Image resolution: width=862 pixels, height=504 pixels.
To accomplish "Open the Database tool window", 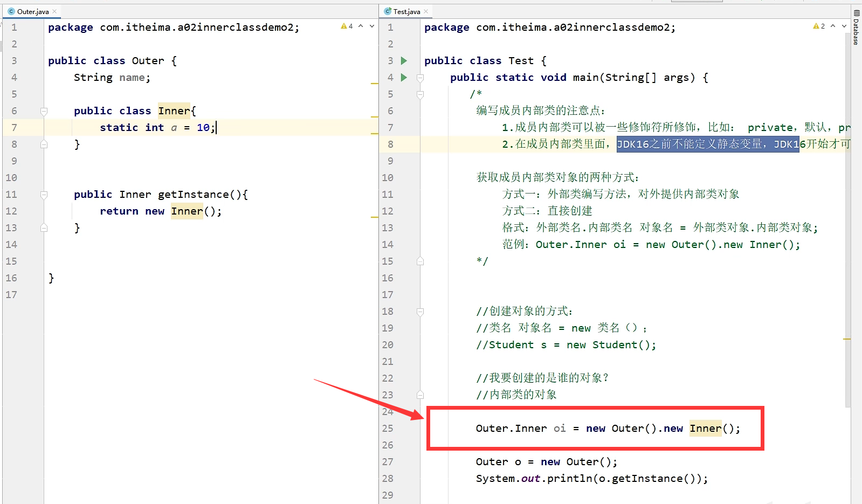I will (856, 27).
